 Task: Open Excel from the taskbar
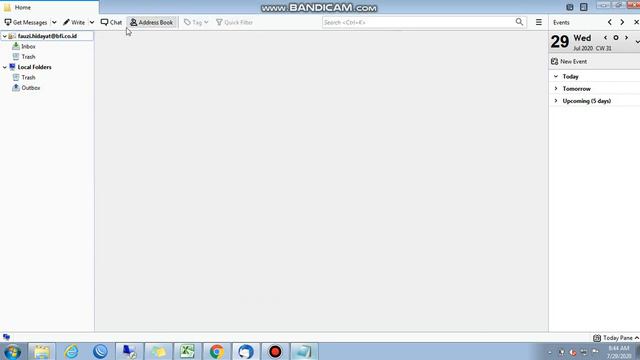click(187, 352)
